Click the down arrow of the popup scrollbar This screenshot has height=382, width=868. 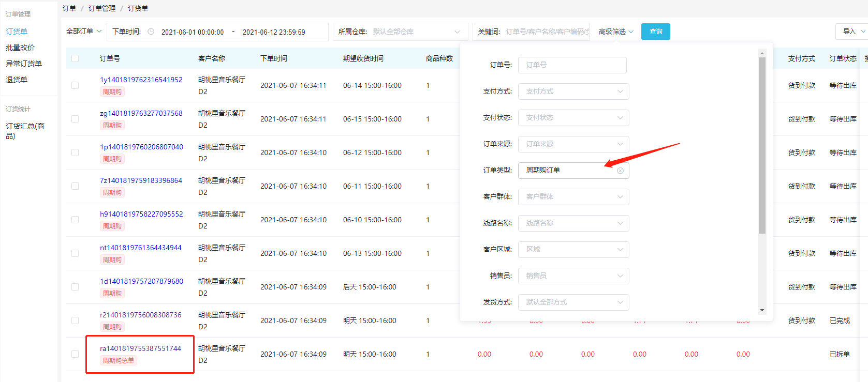762,310
